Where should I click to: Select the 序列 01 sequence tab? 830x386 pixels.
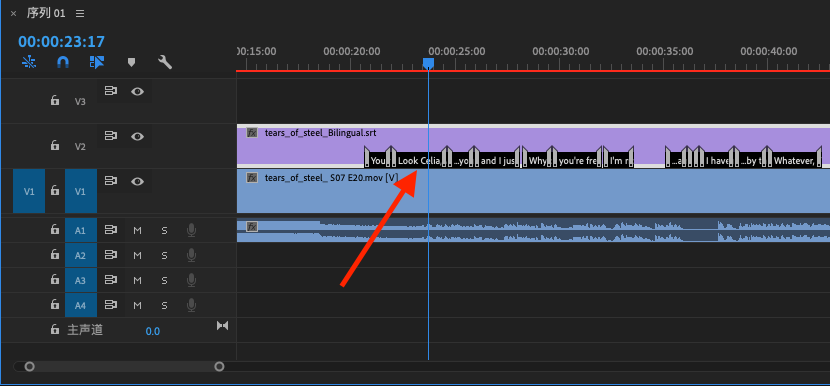46,14
